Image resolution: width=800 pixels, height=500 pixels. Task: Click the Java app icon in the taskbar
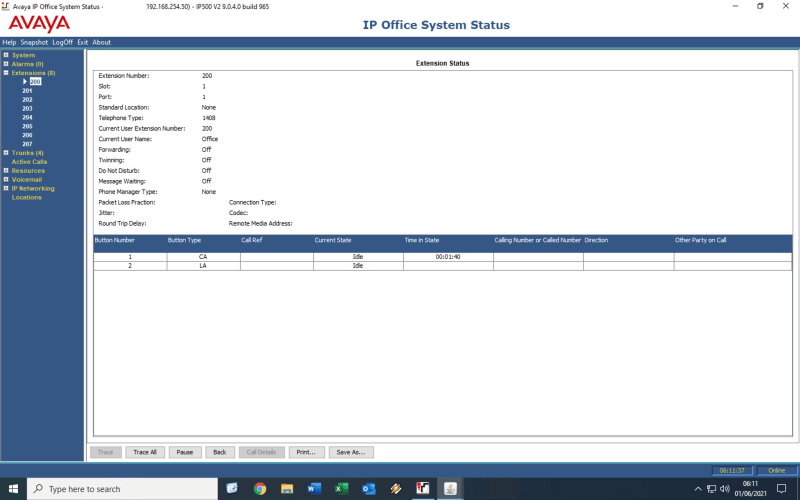coord(450,489)
